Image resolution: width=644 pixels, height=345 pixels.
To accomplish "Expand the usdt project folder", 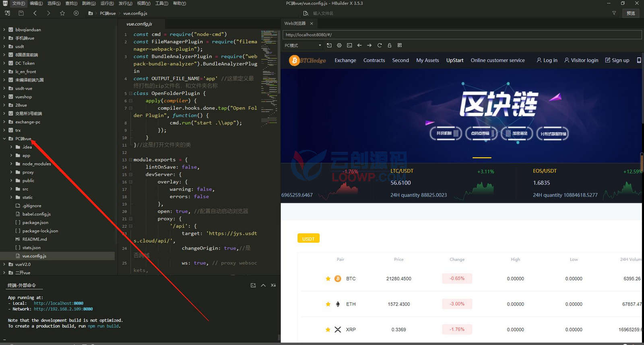I will tap(4, 47).
